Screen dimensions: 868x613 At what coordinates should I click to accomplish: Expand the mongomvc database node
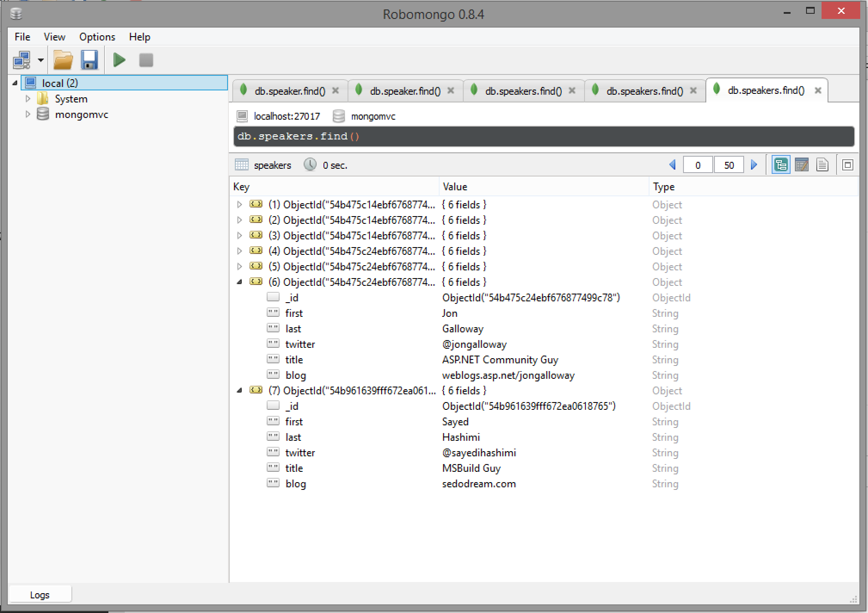point(28,114)
